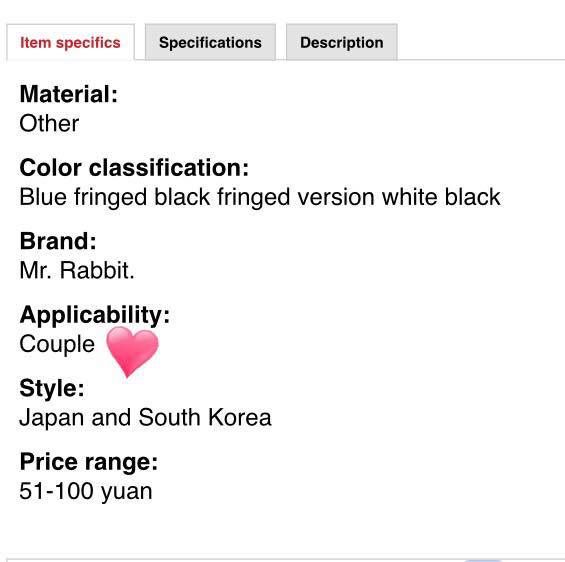Click the Style heading
This screenshot has height=562, width=565.
point(52,388)
